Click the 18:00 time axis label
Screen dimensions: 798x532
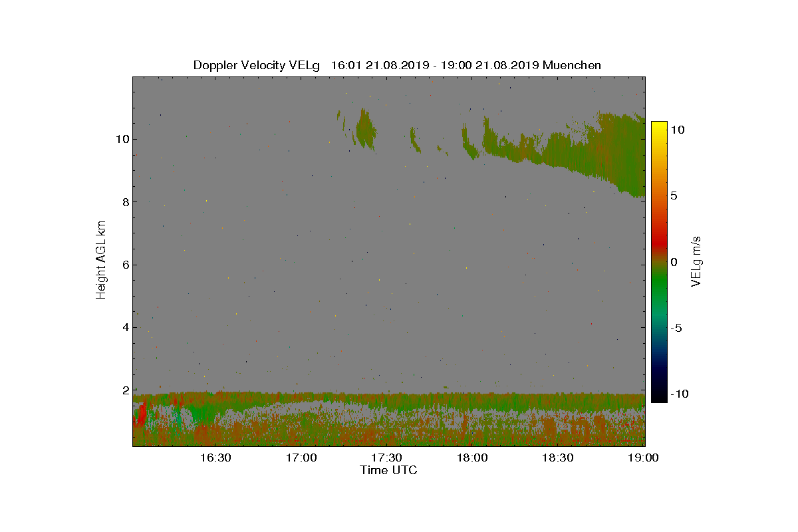(472, 458)
